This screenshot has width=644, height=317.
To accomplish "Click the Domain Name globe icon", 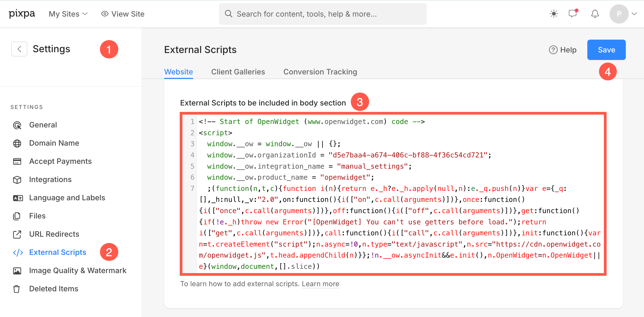I will tap(17, 143).
